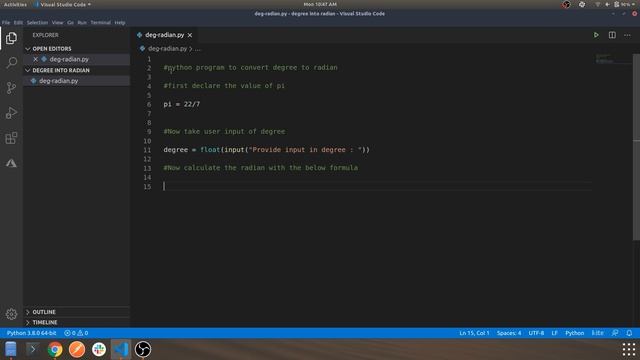Open the Terminal menu
640x360 pixels.
[x=101, y=23]
